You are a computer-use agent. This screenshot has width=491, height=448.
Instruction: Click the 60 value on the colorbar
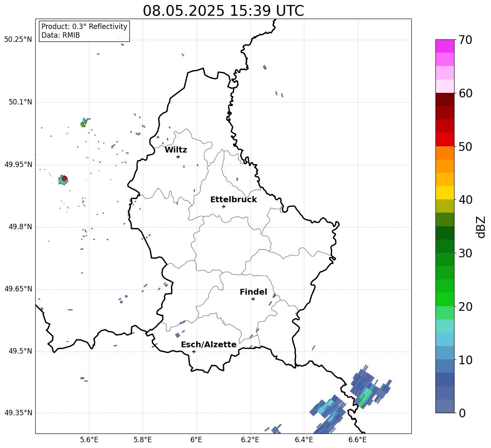coord(465,93)
